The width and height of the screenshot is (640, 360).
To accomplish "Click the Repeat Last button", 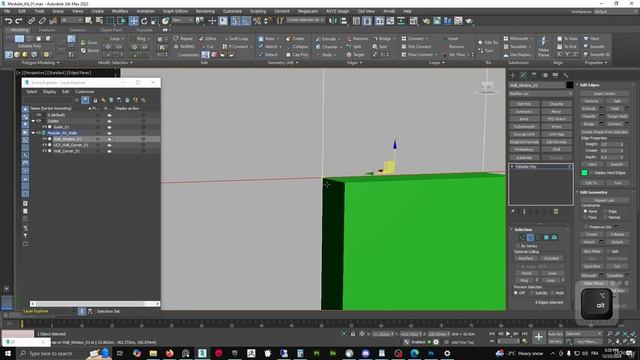I will click(604, 200).
